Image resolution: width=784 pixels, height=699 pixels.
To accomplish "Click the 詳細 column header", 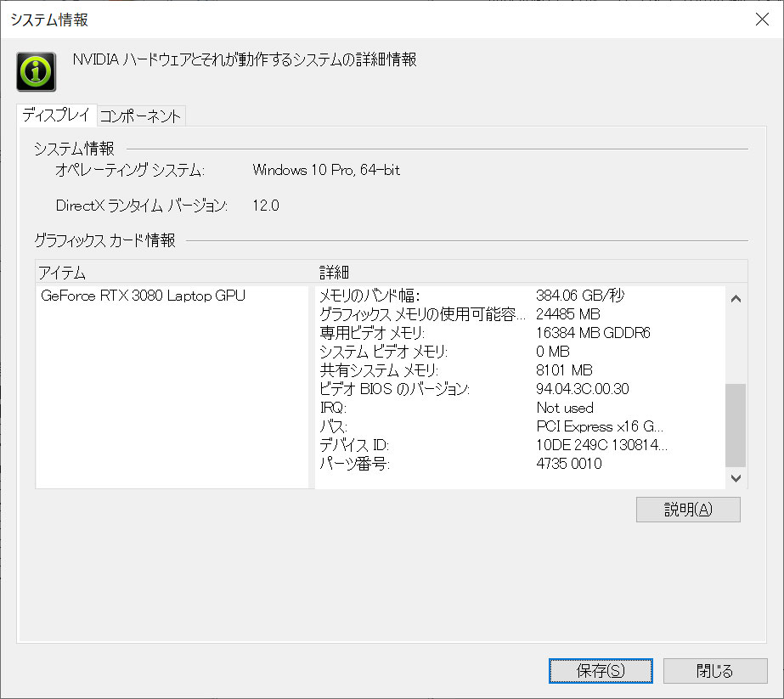I will [334, 273].
